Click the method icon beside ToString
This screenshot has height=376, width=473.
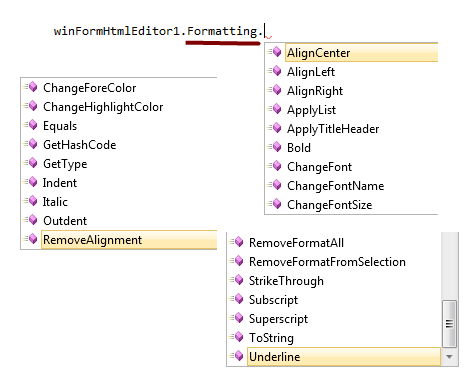(x=237, y=337)
